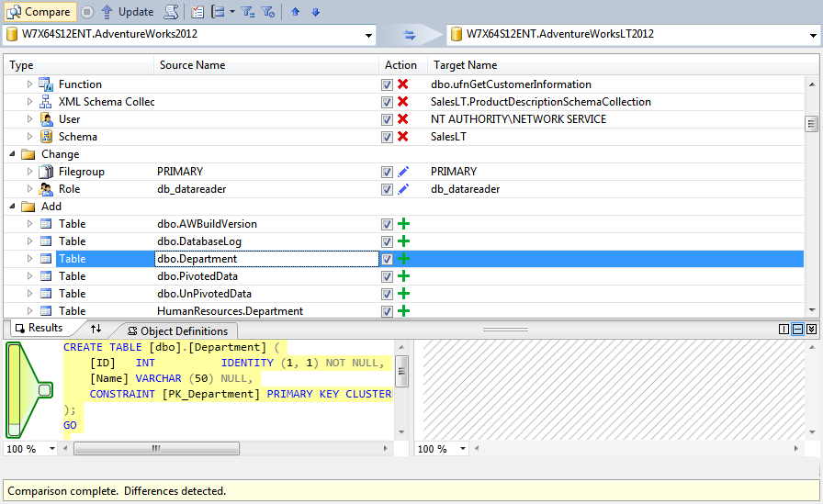Open the comparison options icon
This screenshot has width=823, height=504.
197,12
